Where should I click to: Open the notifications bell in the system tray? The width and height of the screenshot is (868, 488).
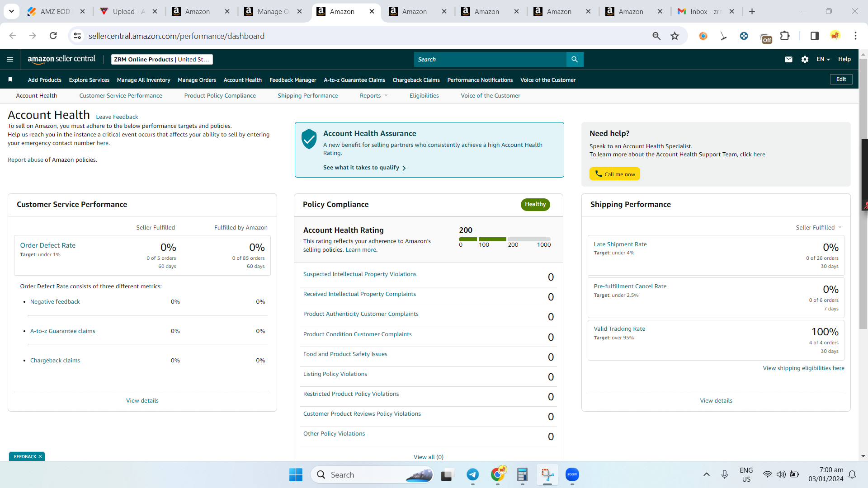852,474
